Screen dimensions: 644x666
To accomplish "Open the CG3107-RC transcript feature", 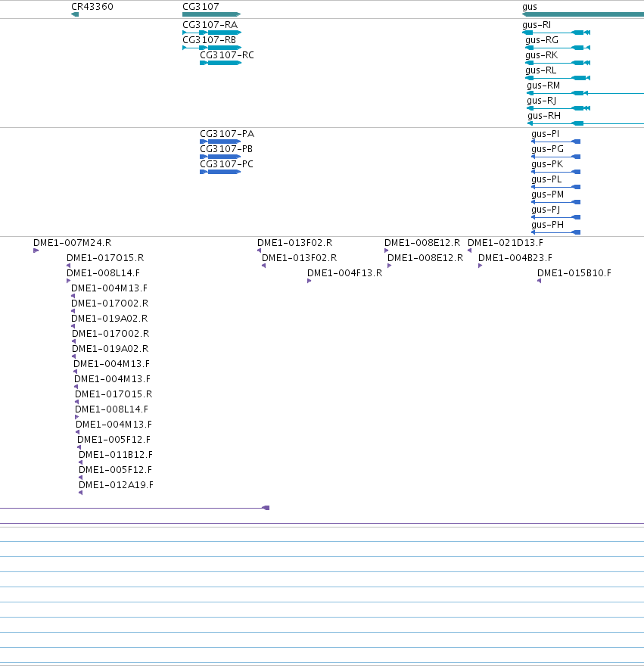I will click(220, 63).
